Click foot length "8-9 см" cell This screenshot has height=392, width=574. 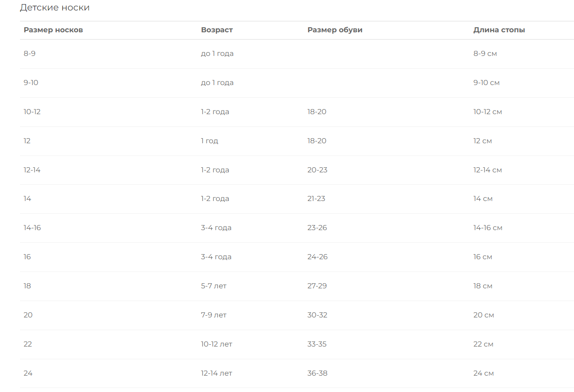point(485,54)
